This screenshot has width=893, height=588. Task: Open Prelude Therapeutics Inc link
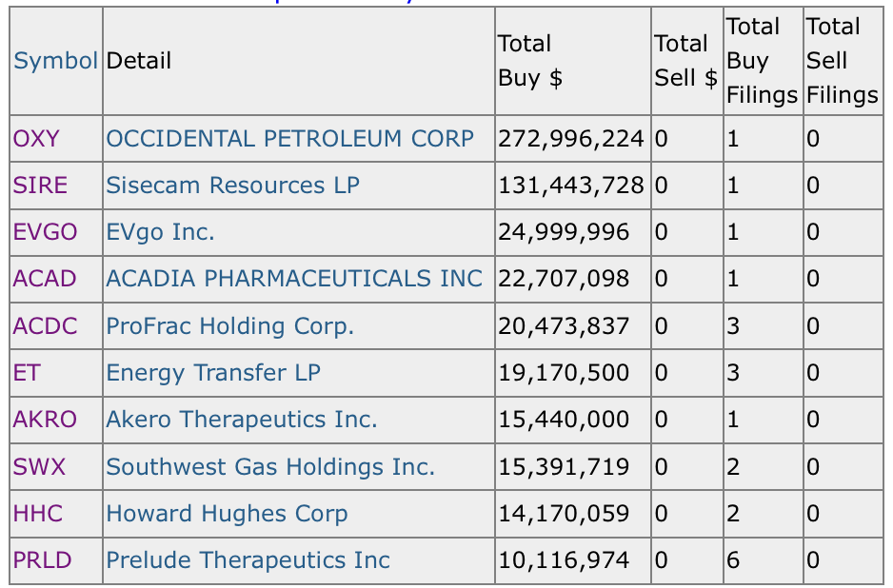point(248,560)
